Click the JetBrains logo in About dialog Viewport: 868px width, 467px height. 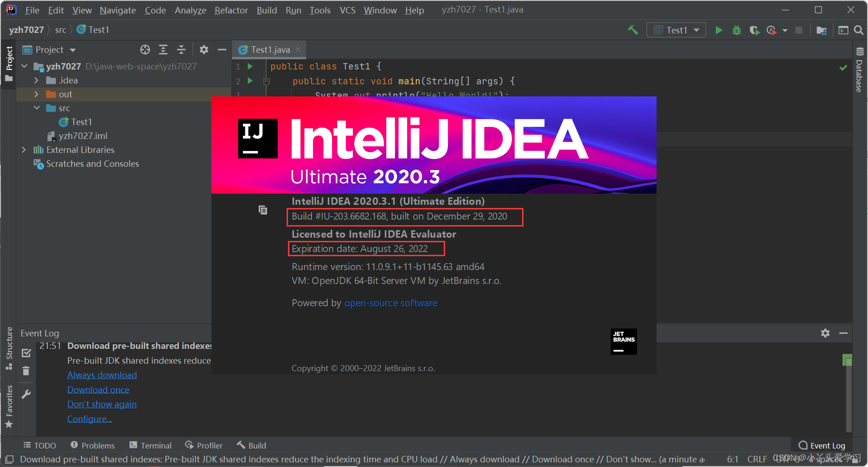pyautogui.click(x=624, y=341)
